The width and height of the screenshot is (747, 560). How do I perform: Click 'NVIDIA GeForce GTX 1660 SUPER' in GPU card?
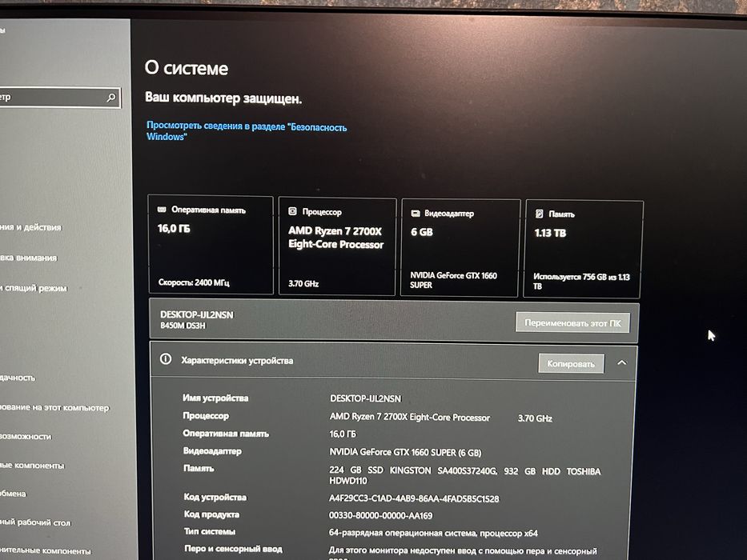pyautogui.click(x=453, y=280)
